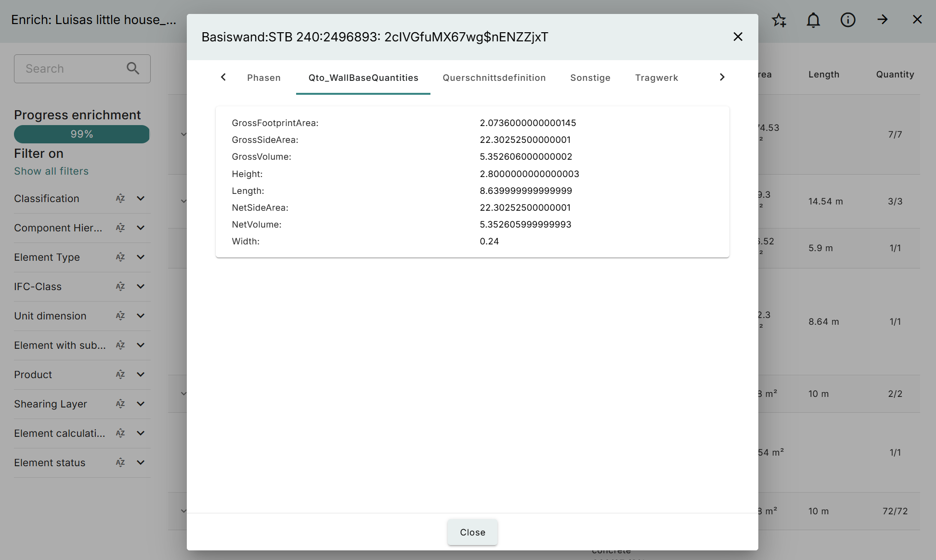Open the Tragwerk tab
Screen dimensions: 936x560
(657, 77)
